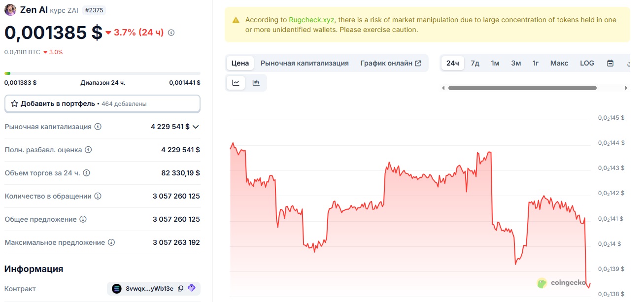The height and width of the screenshot is (302, 644).
Task: Select the Макс time range
Action: [559, 63]
